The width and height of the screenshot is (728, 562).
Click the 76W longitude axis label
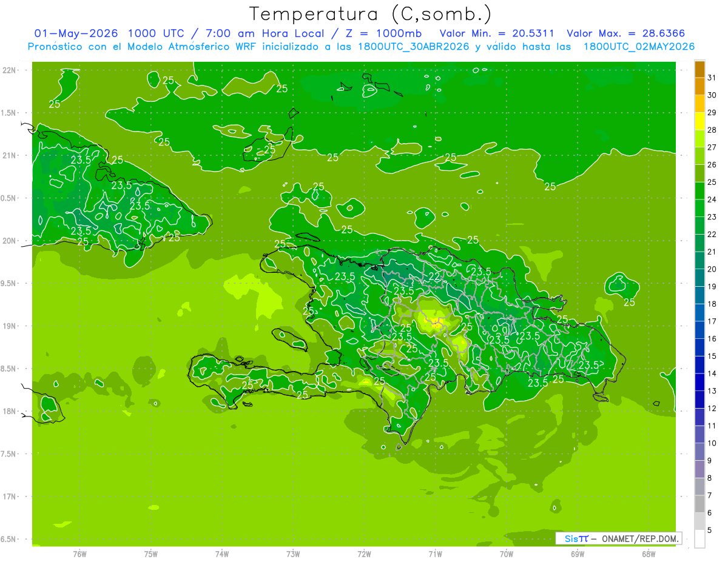click(79, 554)
